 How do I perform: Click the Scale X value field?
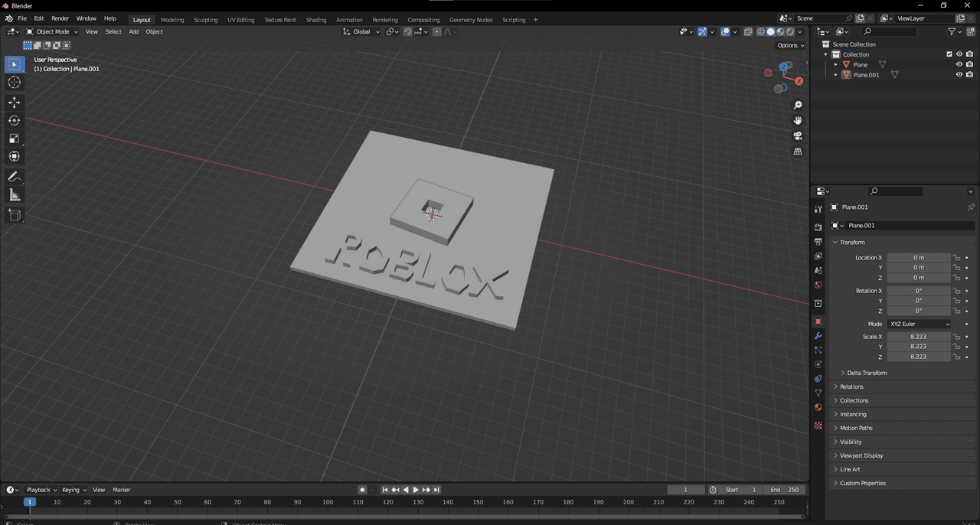(918, 337)
